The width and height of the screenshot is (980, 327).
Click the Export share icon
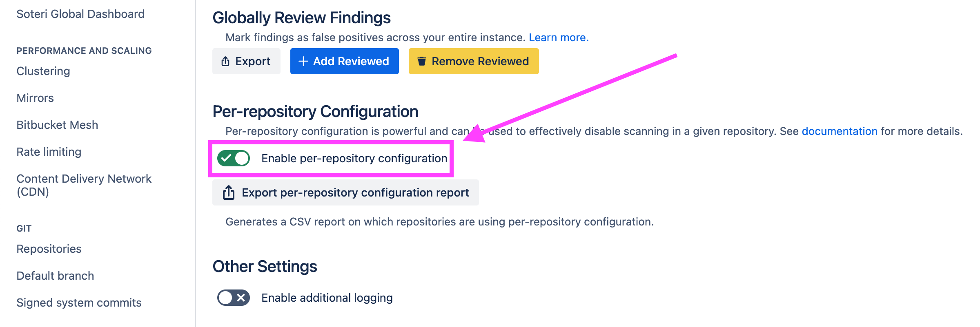pos(225,61)
